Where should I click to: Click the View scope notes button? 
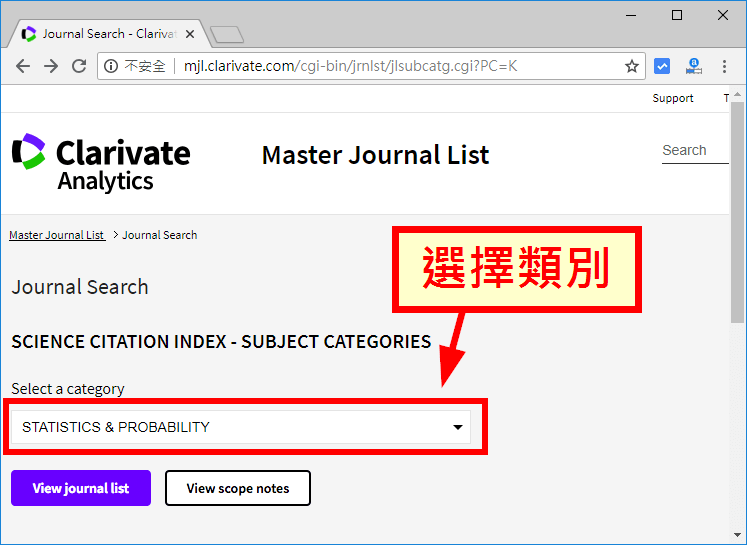[x=237, y=488]
